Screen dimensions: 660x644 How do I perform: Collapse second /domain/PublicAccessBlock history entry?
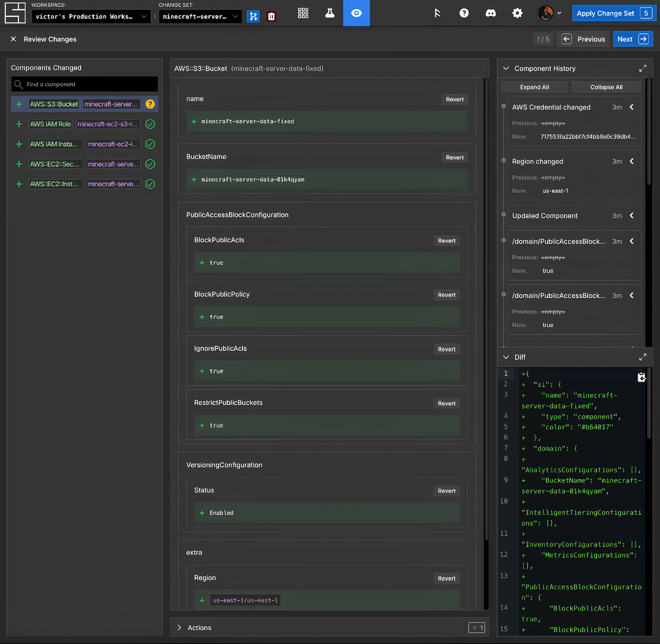(x=631, y=295)
